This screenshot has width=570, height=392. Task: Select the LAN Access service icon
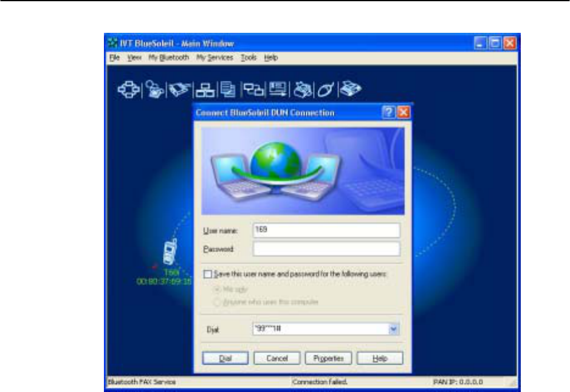pyautogui.click(x=205, y=90)
